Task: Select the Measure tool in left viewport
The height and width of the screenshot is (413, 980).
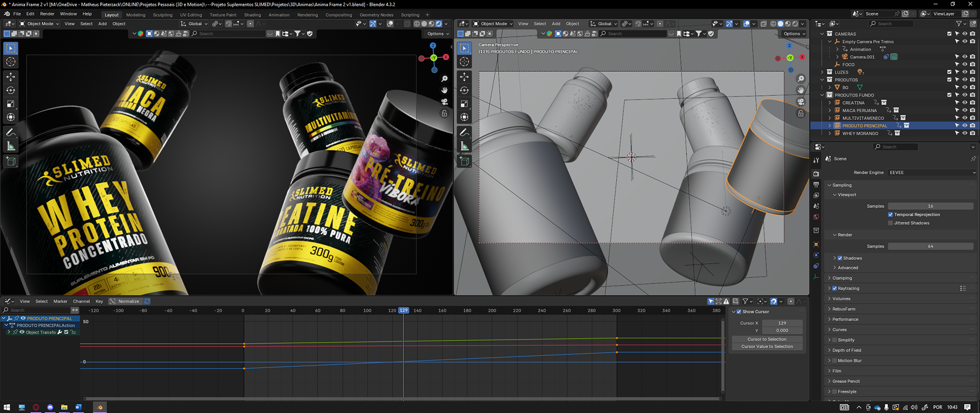Action: 11,146
